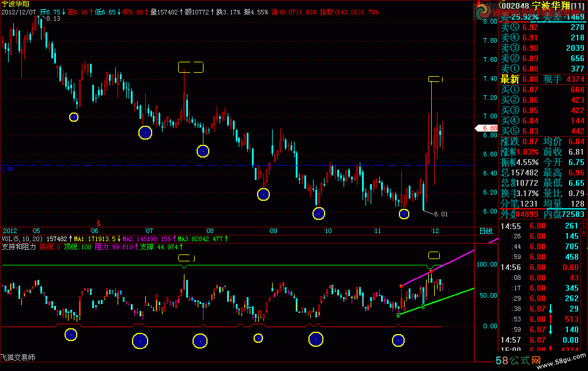
Task: Select the 05 month label on the timeline
Action: [x=36, y=231]
